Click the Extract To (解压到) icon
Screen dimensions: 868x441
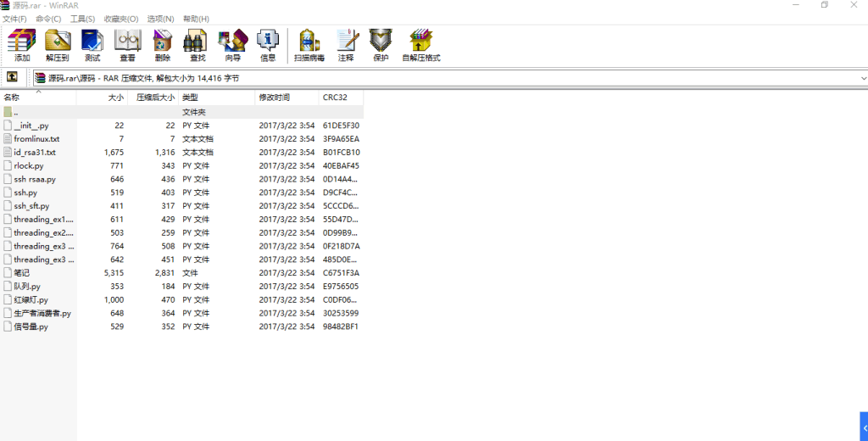click(x=57, y=45)
